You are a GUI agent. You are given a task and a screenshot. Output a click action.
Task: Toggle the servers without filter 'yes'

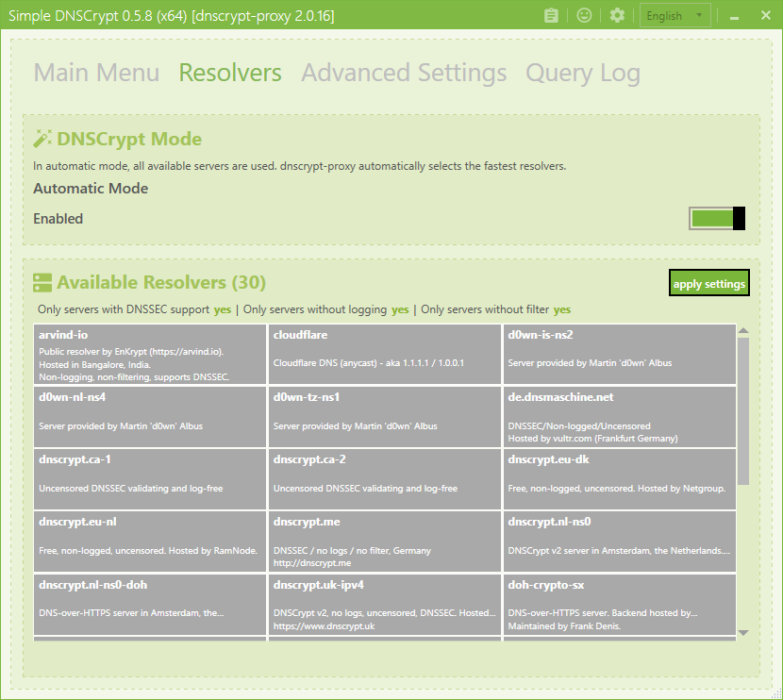coord(561,309)
